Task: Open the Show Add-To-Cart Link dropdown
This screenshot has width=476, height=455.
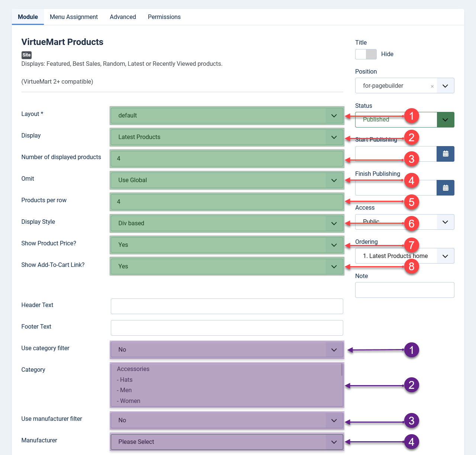Action: coord(227,267)
